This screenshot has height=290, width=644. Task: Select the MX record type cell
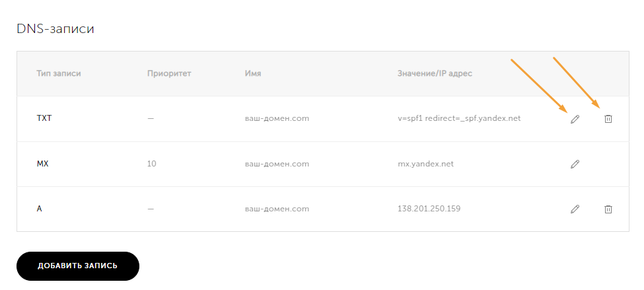click(x=42, y=164)
